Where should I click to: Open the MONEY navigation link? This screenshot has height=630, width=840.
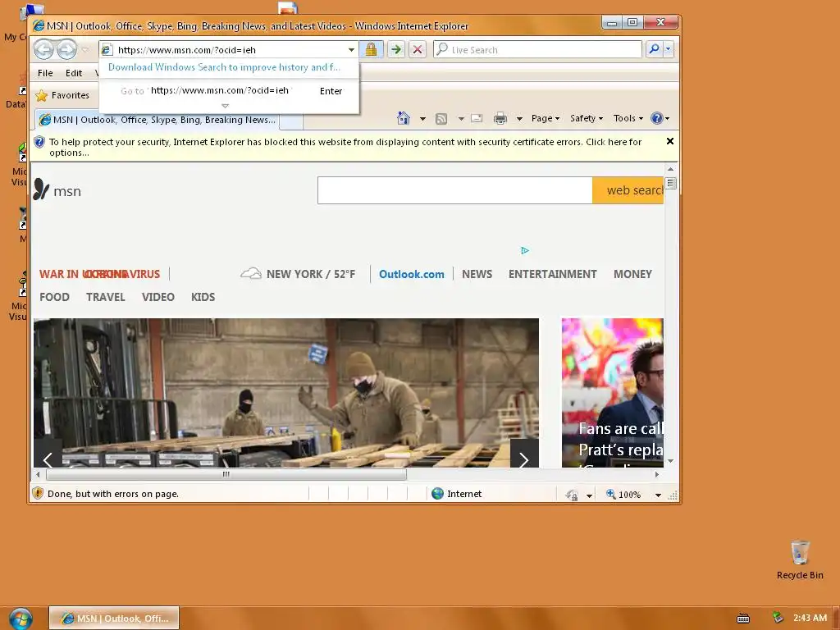coord(632,274)
